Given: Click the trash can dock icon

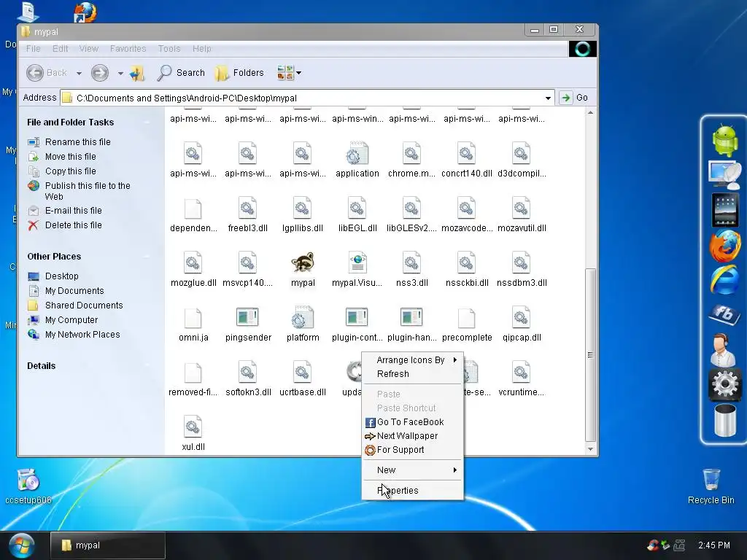Looking at the screenshot, I should click(x=724, y=420).
